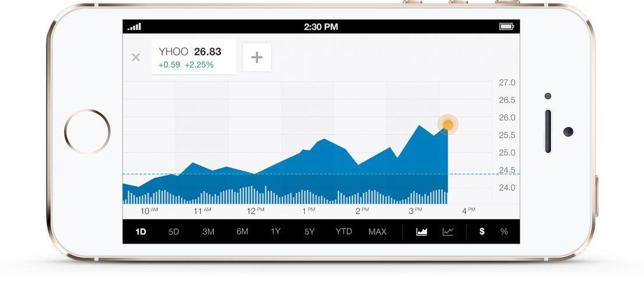Image resolution: width=644 pixels, height=294 pixels.
Task: Select the YTD time range
Action: point(344,232)
